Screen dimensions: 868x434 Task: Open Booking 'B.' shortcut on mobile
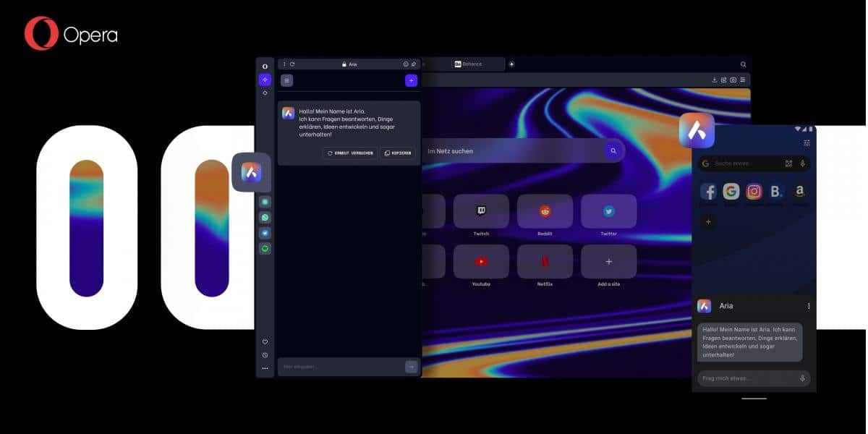coord(776,192)
